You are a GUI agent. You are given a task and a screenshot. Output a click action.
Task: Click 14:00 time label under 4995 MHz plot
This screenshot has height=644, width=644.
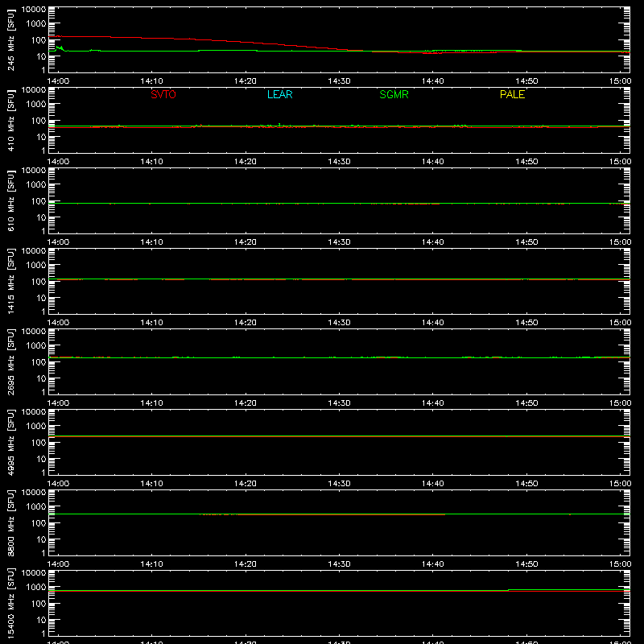point(58,484)
